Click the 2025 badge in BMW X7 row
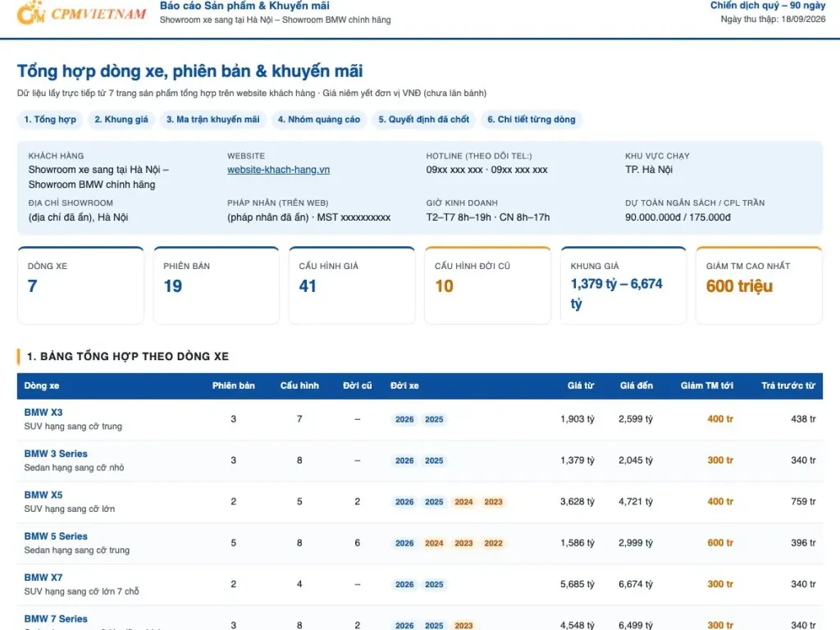840x630 pixels. point(434,584)
